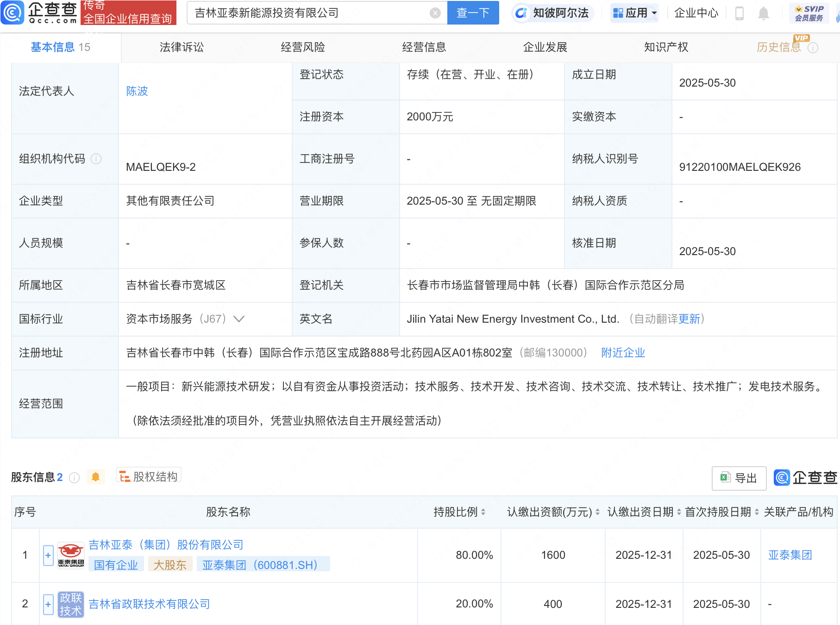Click the Yatai Group company logo thumbnail

(71, 555)
